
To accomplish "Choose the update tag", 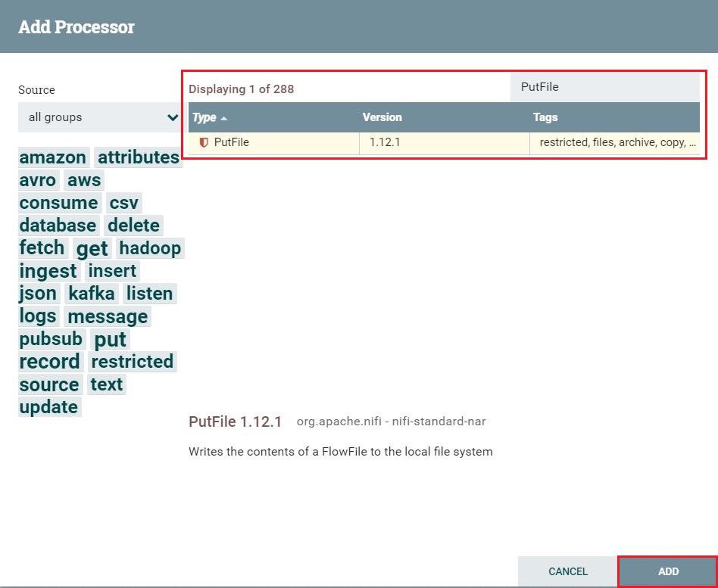I will point(49,407).
